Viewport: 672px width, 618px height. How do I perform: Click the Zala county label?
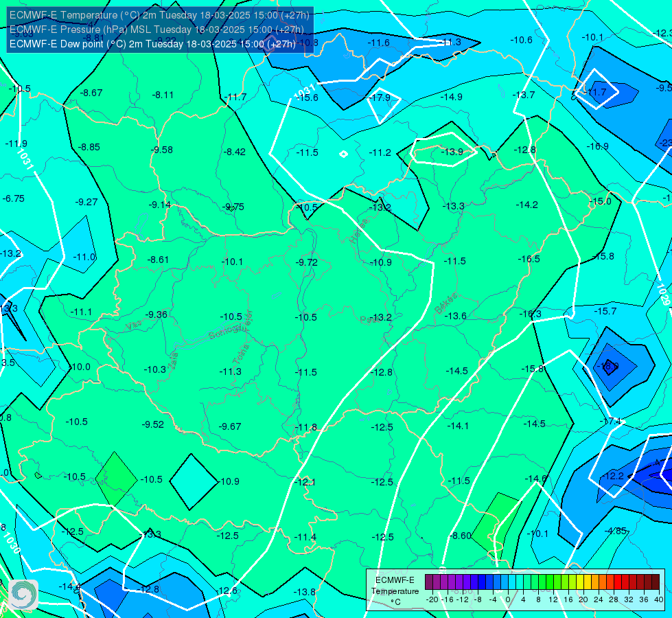tap(174, 360)
